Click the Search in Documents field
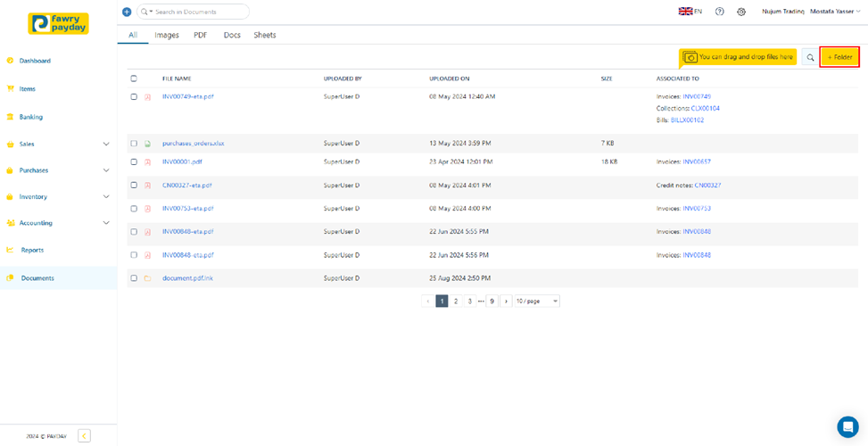Image resolution: width=868 pixels, height=446 pixels. [x=198, y=12]
